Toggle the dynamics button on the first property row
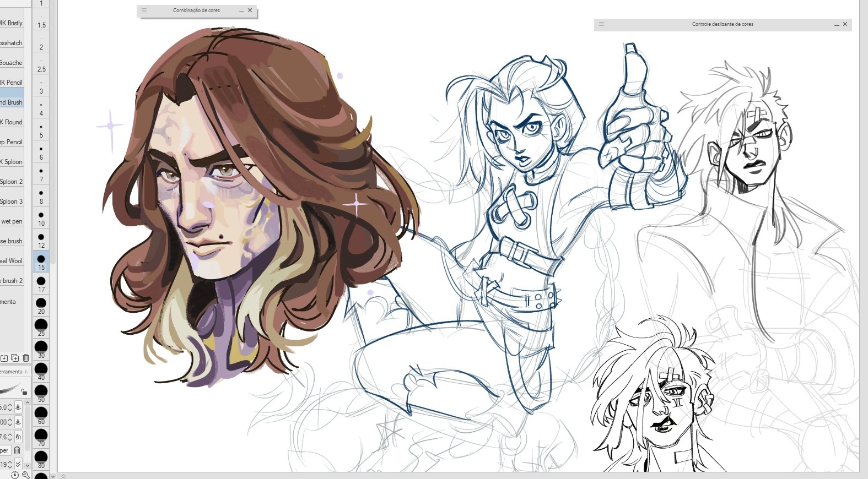The width and height of the screenshot is (868, 479). (x=18, y=407)
